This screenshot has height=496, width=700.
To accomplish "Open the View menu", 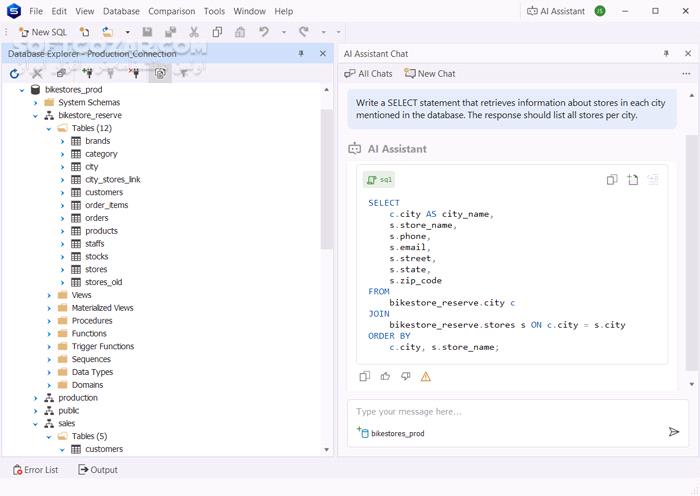I will click(x=84, y=11).
